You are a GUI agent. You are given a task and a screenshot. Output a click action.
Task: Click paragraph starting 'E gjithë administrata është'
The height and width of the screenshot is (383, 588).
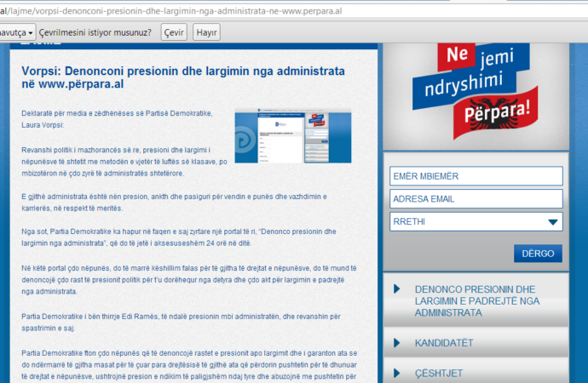coord(174,203)
